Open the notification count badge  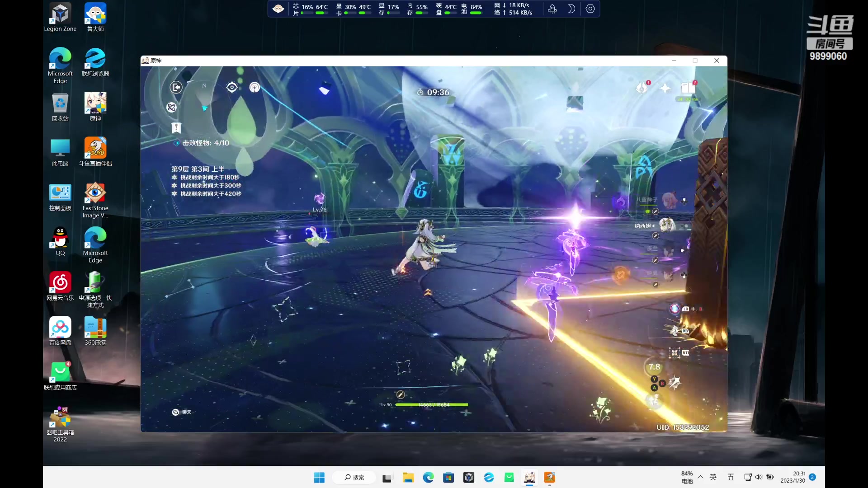tap(812, 477)
